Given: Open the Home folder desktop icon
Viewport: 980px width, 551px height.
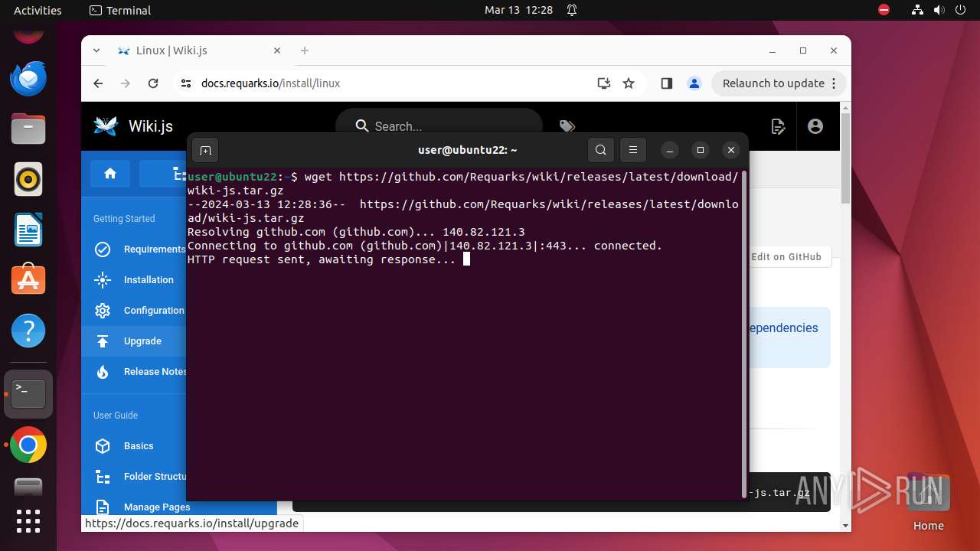Looking at the screenshot, I should tap(928, 502).
